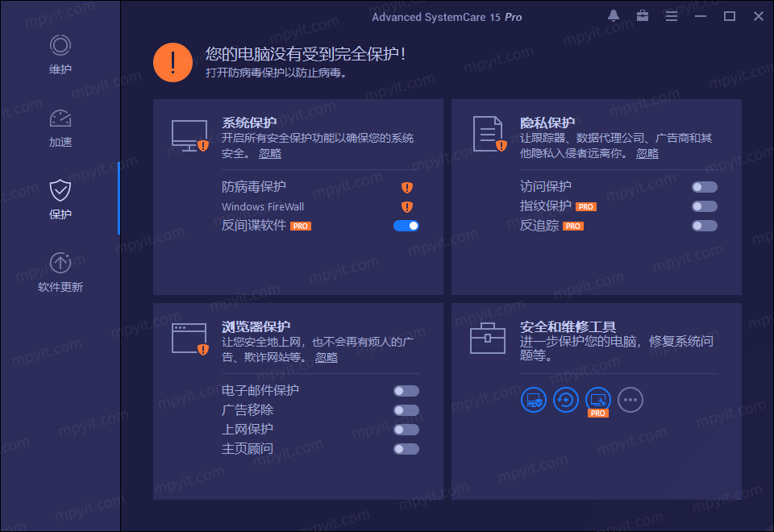
Task: Turn off the 反间谍软件 toggle
Action: (x=406, y=226)
